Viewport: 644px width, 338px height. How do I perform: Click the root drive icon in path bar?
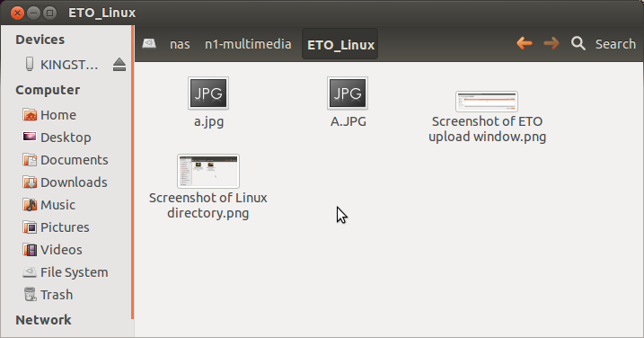coord(149,43)
